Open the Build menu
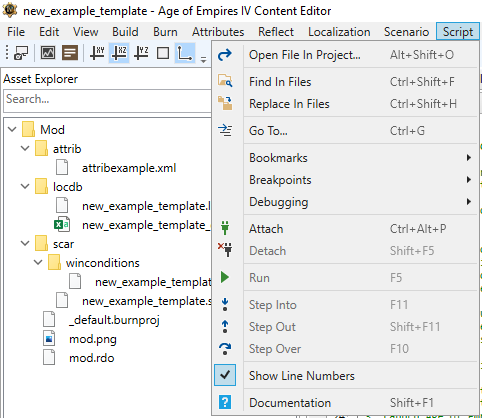The image size is (482, 418). 125,32
